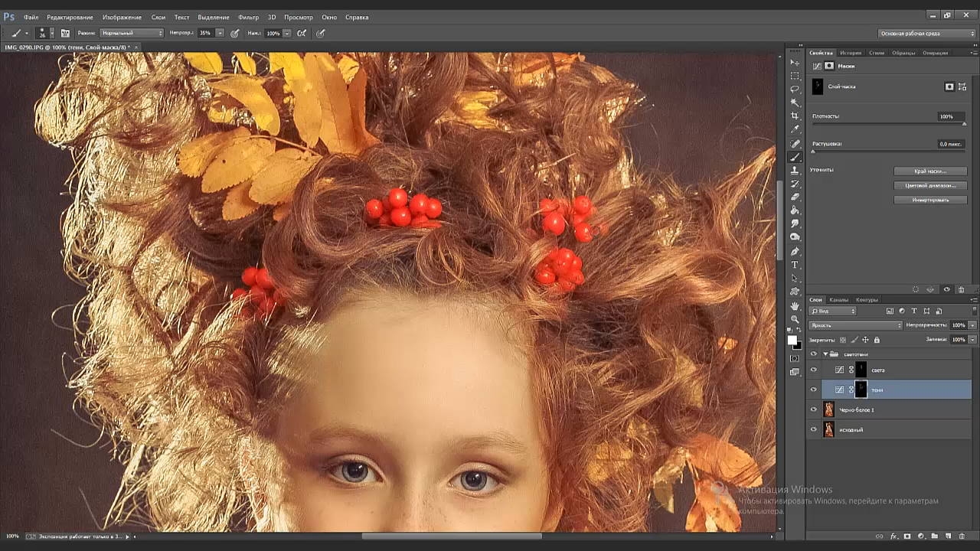This screenshot has height=551, width=980.
Task: Select the Lasso tool
Action: (x=795, y=89)
